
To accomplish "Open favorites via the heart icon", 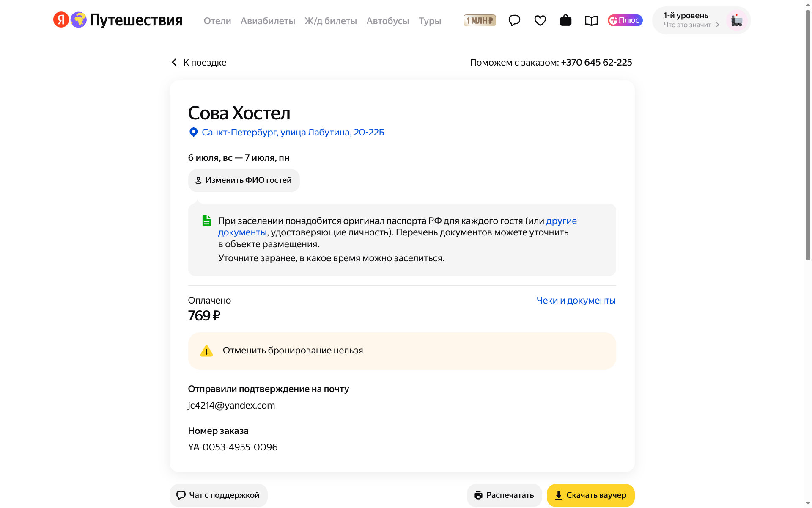I will coord(540,20).
